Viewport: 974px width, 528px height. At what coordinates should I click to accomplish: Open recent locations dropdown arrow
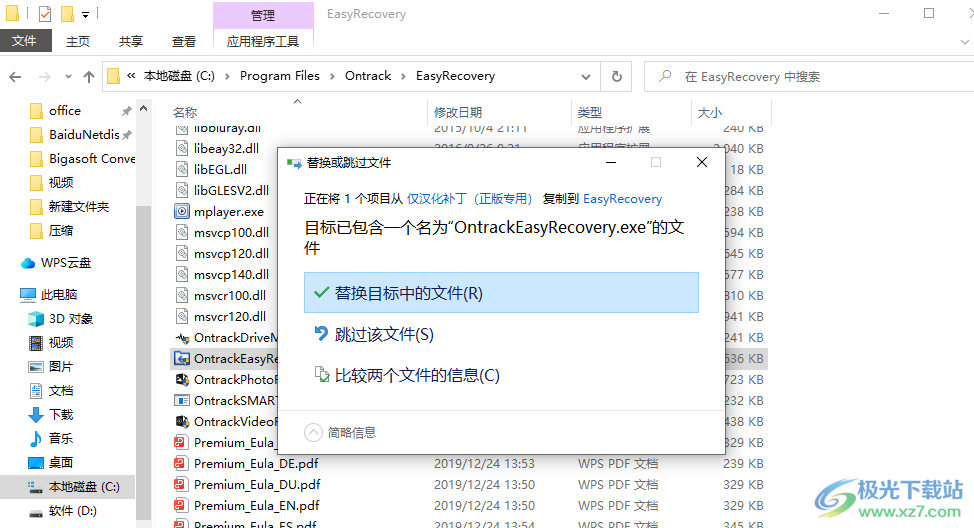click(x=68, y=76)
